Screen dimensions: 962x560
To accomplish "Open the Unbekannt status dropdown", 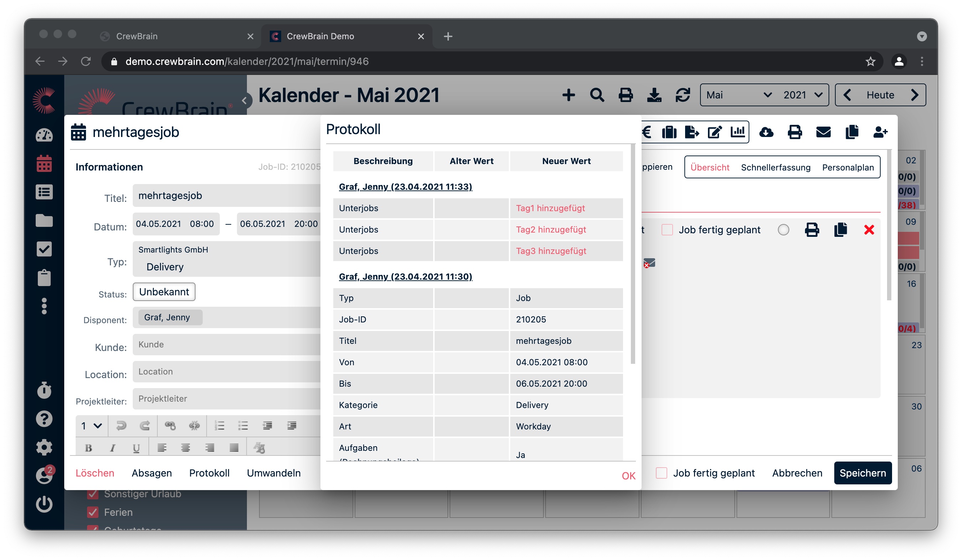I will [x=164, y=292].
